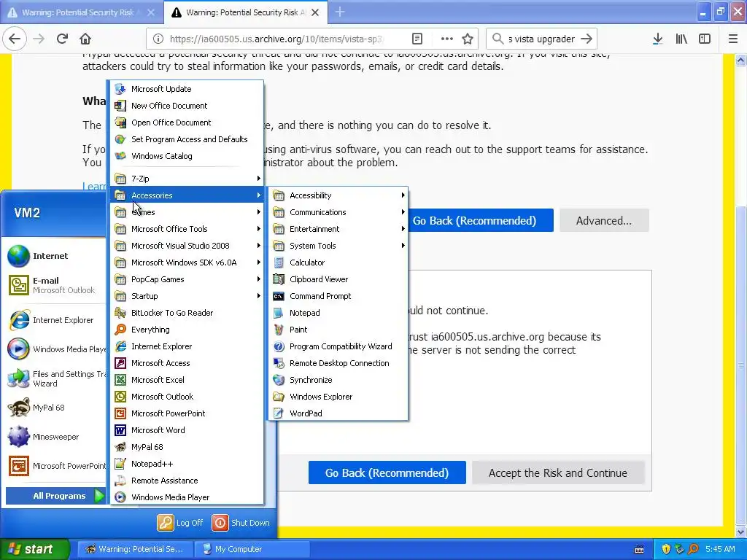The height and width of the screenshot is (560, 747).
Task: Click the security shield tray icon
Action: 666,549
